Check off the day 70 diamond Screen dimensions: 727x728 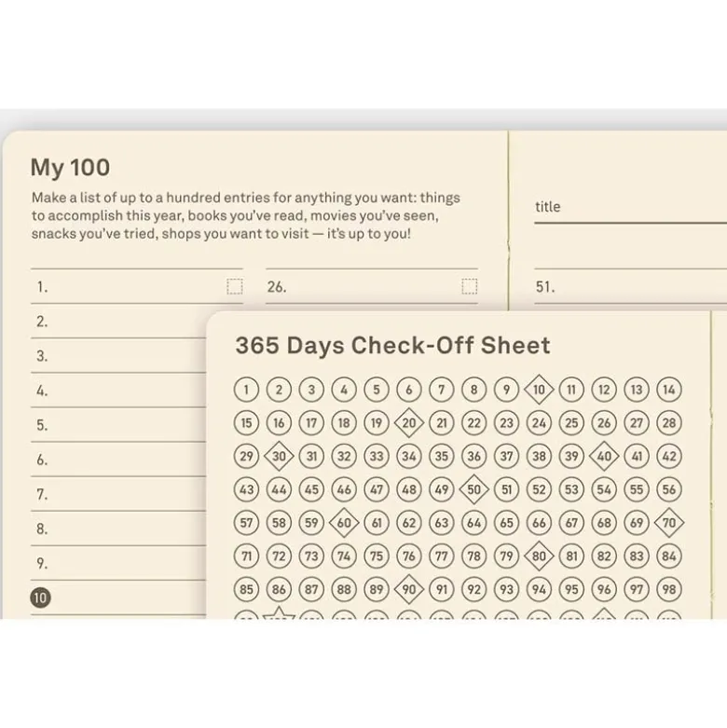coord(668,523)
